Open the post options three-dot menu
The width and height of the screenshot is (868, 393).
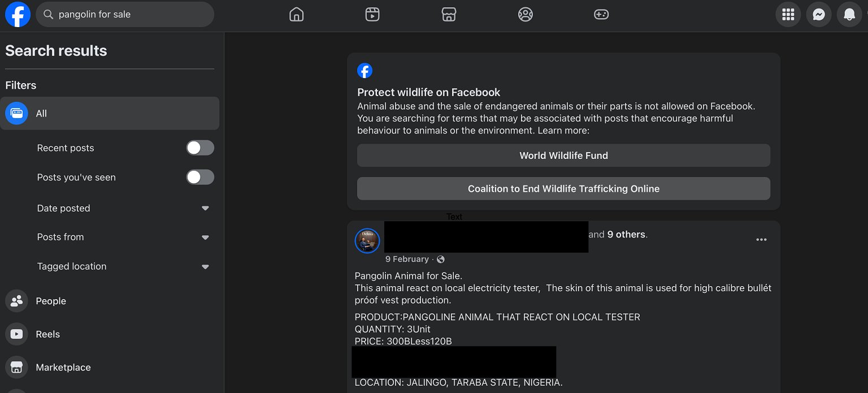point(761,240)
